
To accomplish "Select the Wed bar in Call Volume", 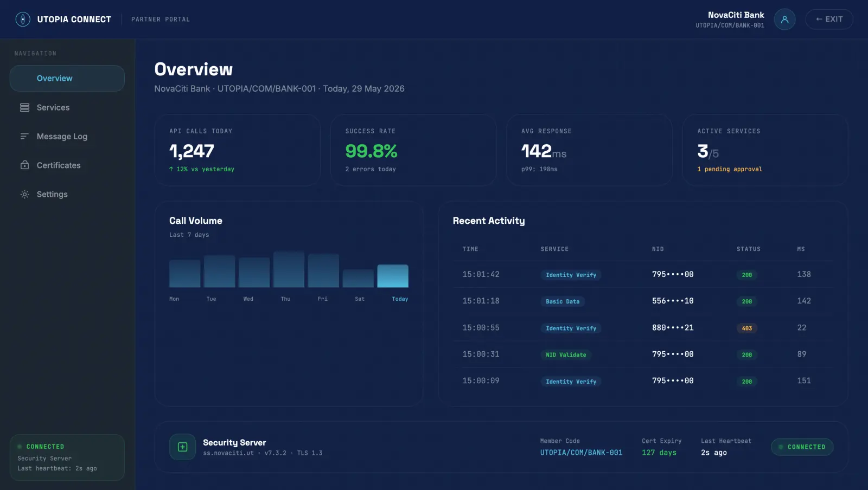I will tap(254, 273).
